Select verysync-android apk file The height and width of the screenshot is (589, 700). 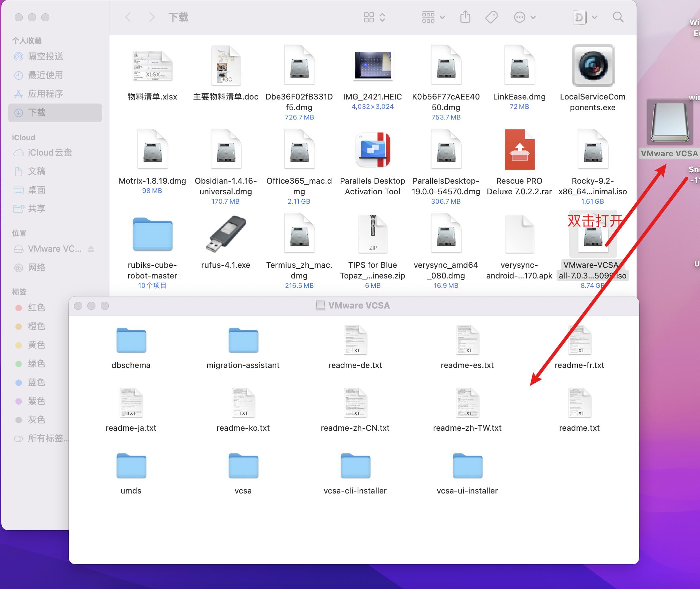tap(519, 233)
